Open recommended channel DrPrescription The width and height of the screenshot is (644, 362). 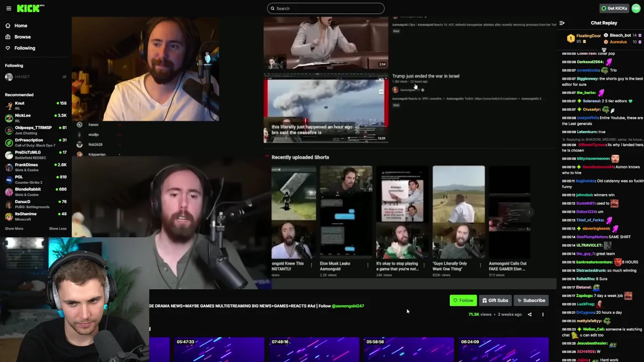pos(35,142)
